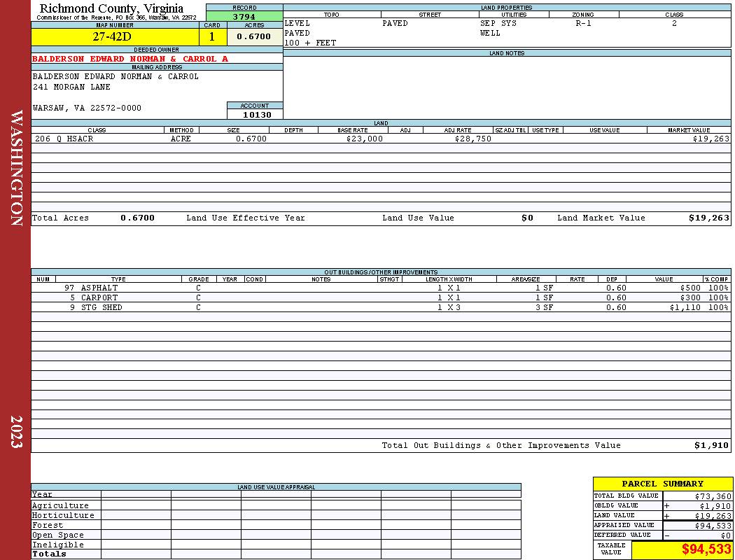Click the map number 27-42D field
This screenshot has width=735, height=560.
[115, 36]
